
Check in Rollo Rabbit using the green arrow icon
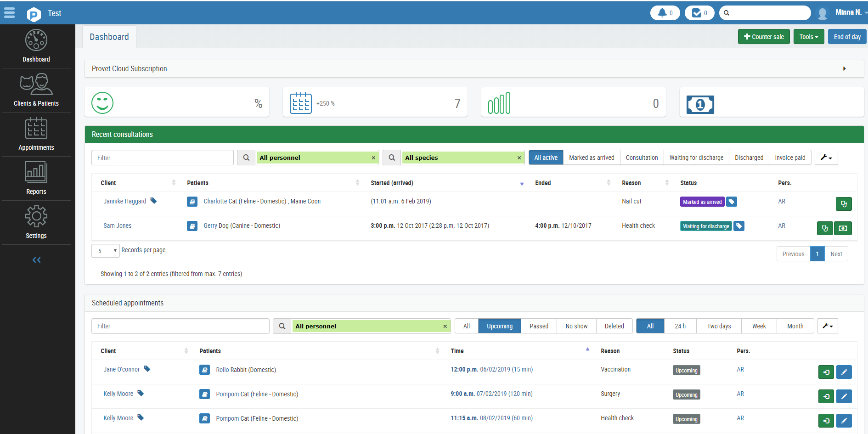826,372
